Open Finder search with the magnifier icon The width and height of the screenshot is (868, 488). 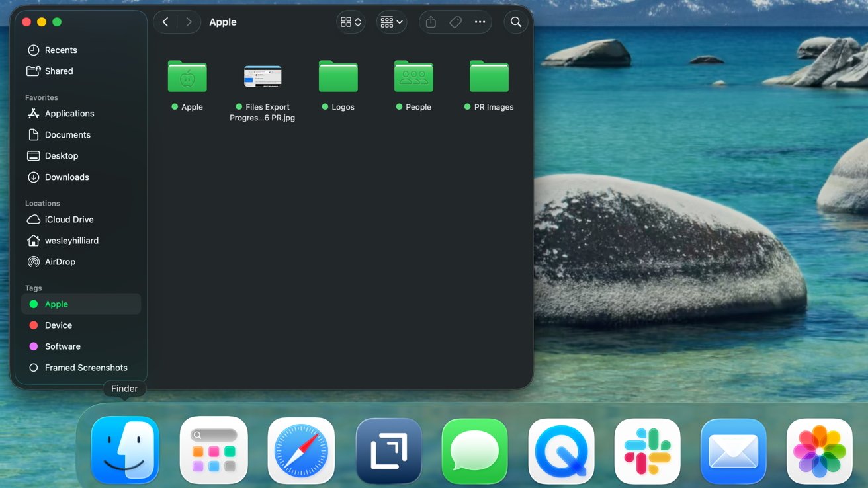click(x=516, y=22)
